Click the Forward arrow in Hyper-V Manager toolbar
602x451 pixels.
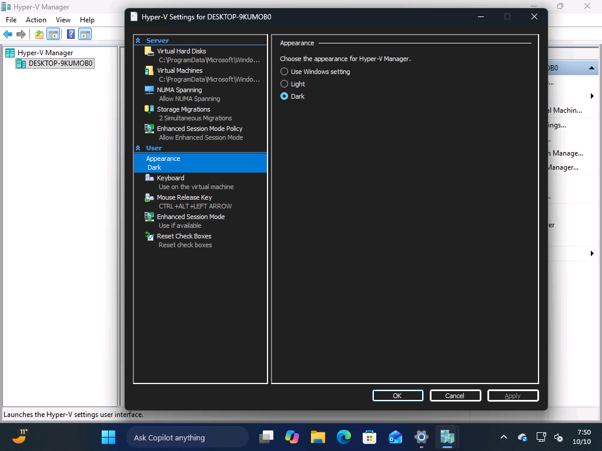tap(21, 34)
